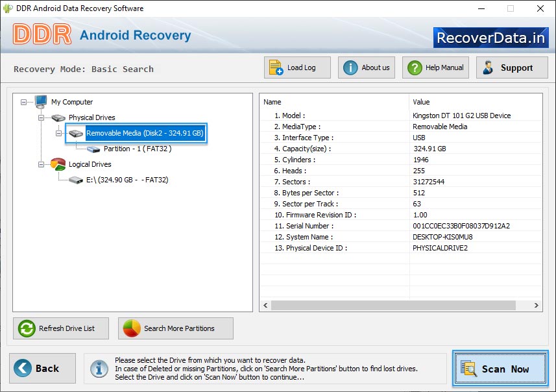Select the '3. Interface Type :' row
Screen dimensions: 556x392
[x=401, y=138]
